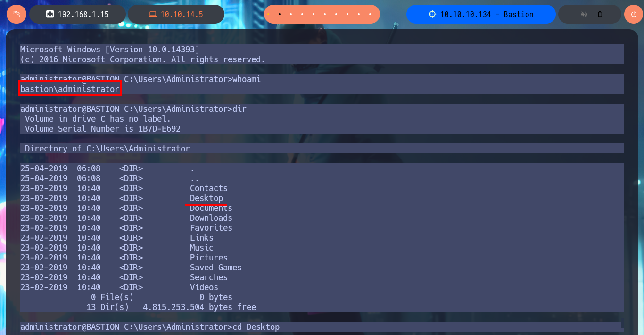This screenshot has height=335, width=644.
Task: Click the '..' parent directory entry row
Action: coord(110,178)
